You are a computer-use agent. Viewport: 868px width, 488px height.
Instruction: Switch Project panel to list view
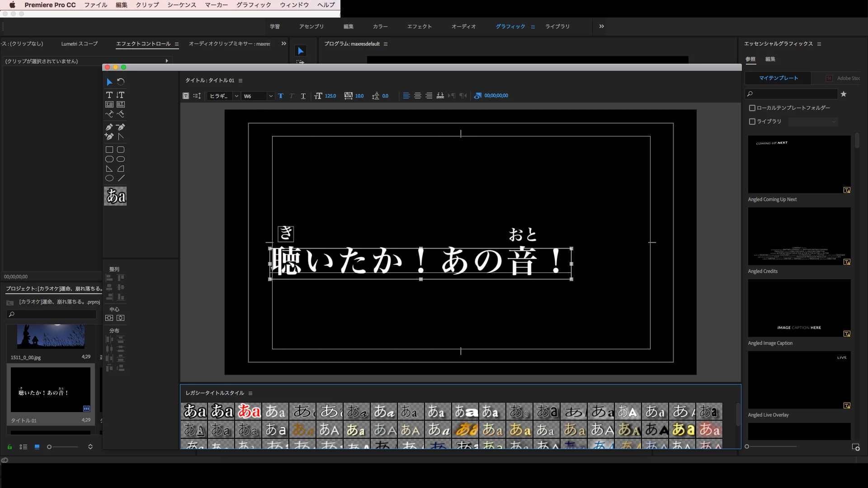(24, 447)
